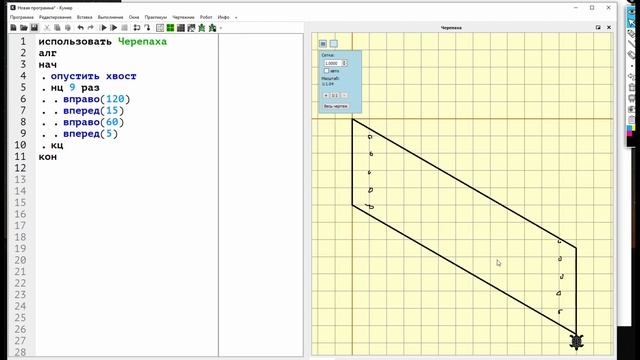
Task: Show the green grid Robot field window
Action: (x=170, y=28)
